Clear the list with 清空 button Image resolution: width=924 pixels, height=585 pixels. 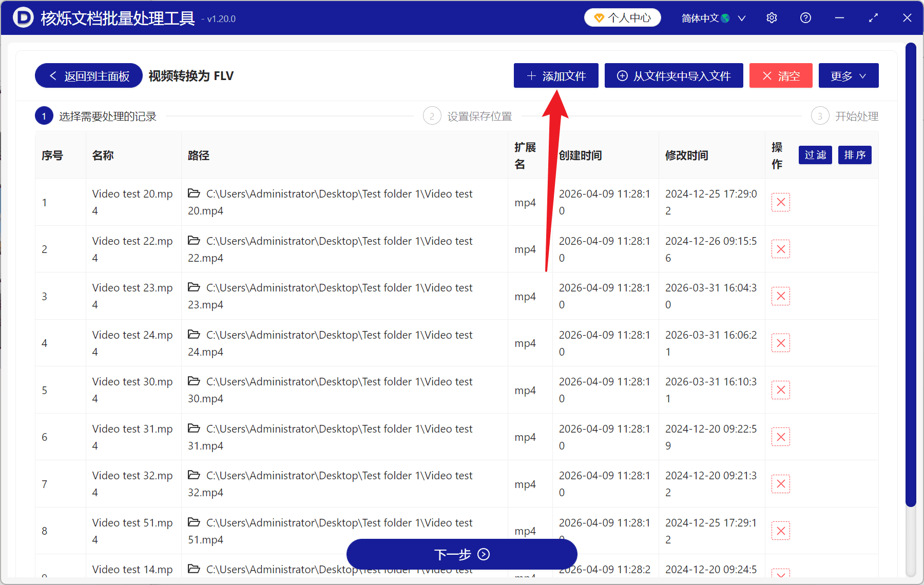point(780,76)
